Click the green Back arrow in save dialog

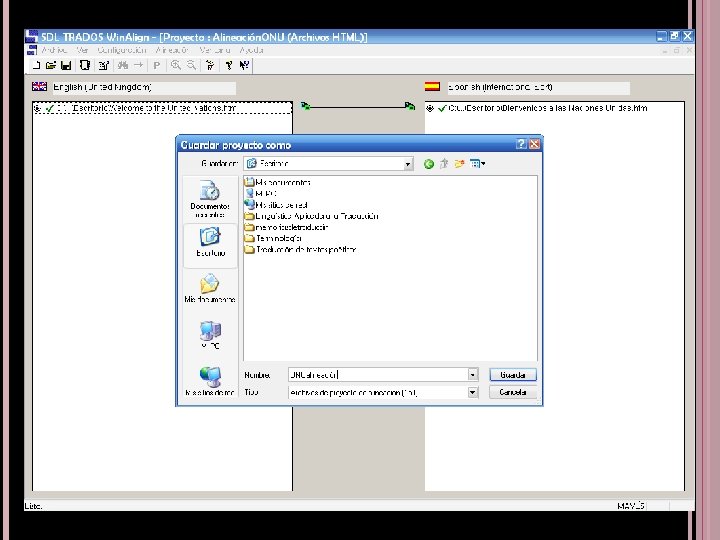pos(429,164)
